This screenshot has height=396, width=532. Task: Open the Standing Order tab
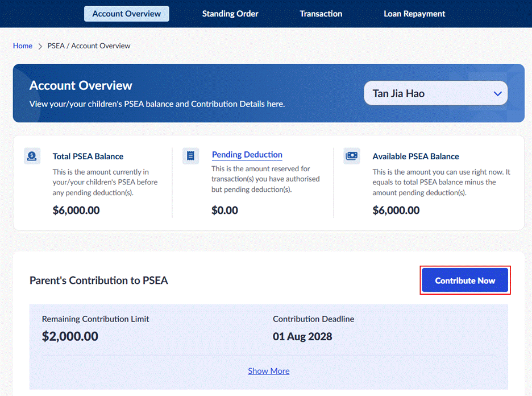(x=230, y=14)
